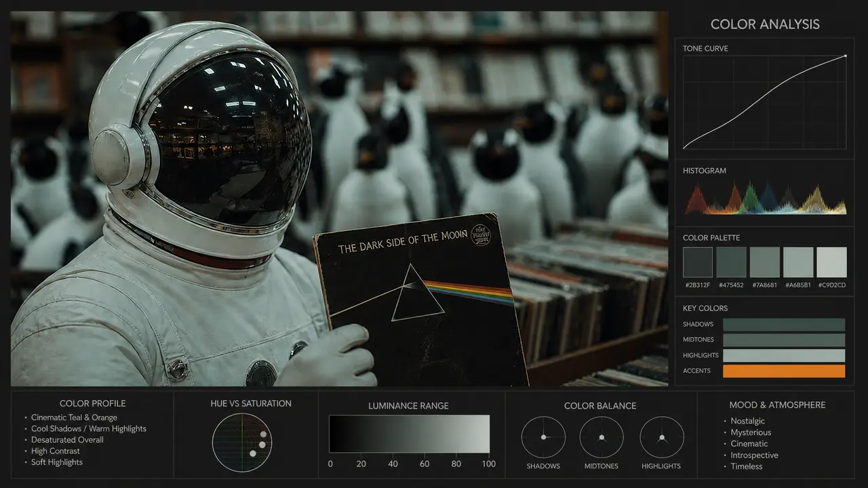Select the #A6B5B1 palette swatch
This screenshot has height=488, width=868.
(798, 262)
